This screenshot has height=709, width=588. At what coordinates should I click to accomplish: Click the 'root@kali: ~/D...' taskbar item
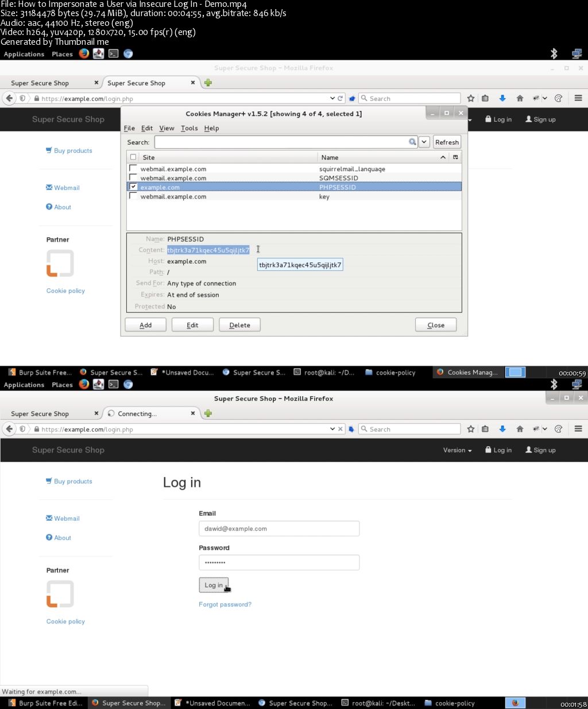pos(324,372)
